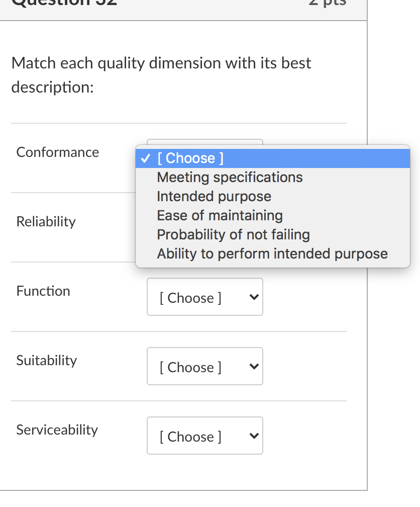Viewport: 420px width, 507px height.
Task: Choose "Ease of maintaining" for Conformance
Action: tap(219, 215)
